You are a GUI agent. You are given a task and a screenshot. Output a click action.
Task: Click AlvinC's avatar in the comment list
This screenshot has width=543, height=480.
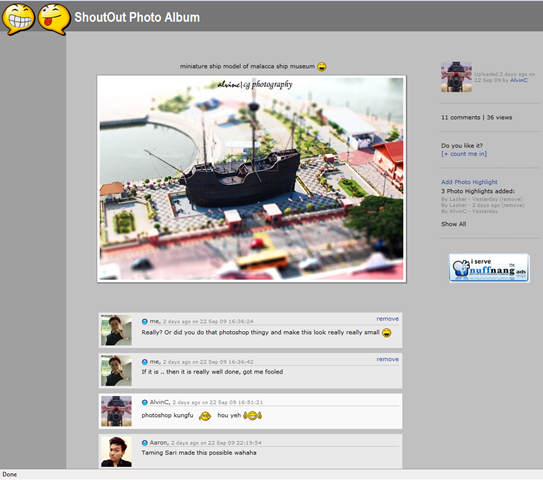pos(116,411)
